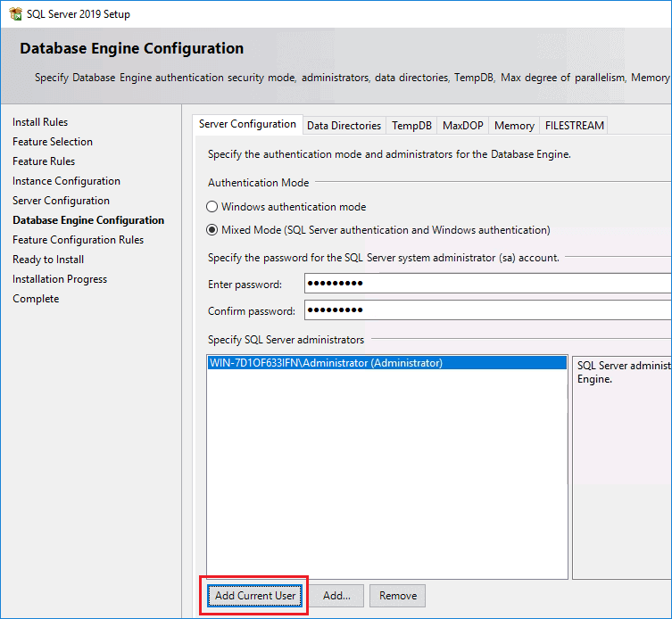Click Instance Configuration step in sidebar

(66, 181)
